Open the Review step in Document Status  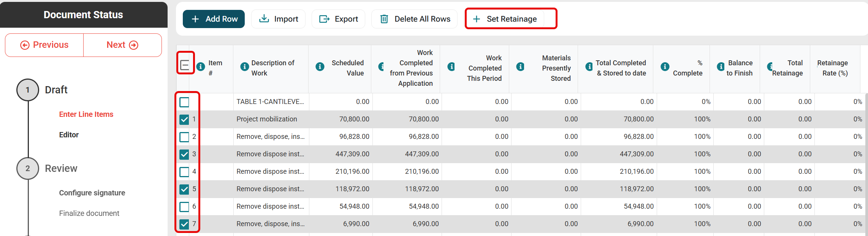click(x=61, y=168)
